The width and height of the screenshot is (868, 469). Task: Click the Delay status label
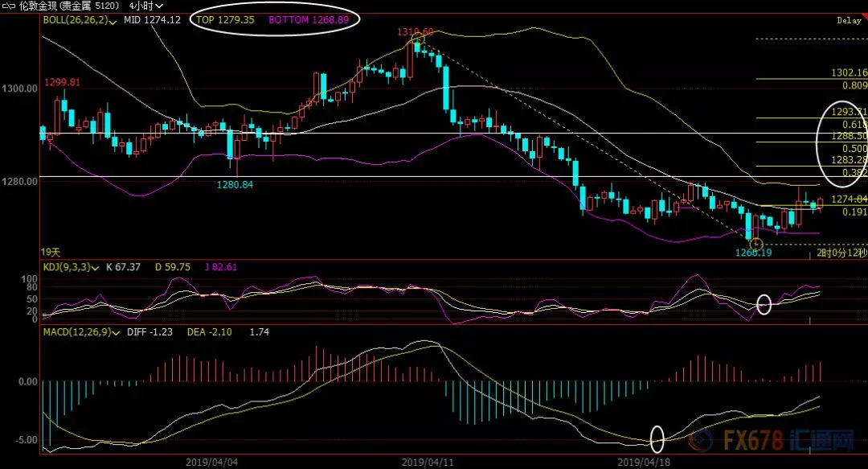tap(848, 21)
